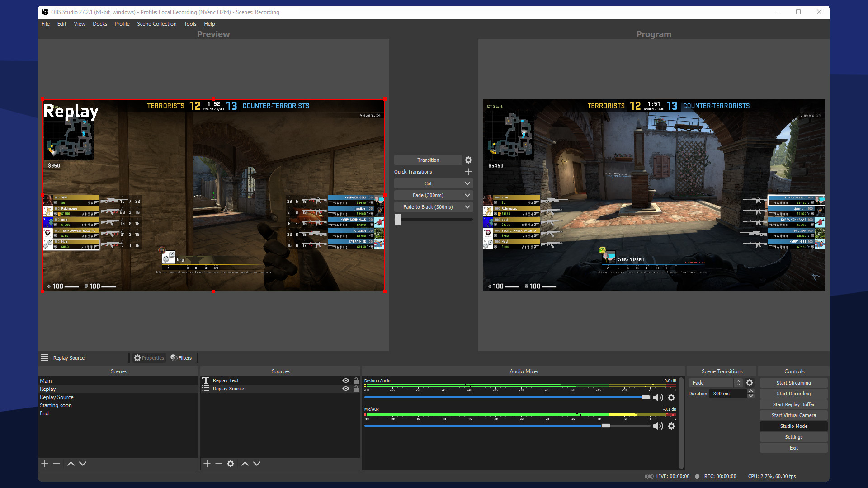868x488 pixels.
Task: Add a new source with the plus icon
Action: (207, 463)
